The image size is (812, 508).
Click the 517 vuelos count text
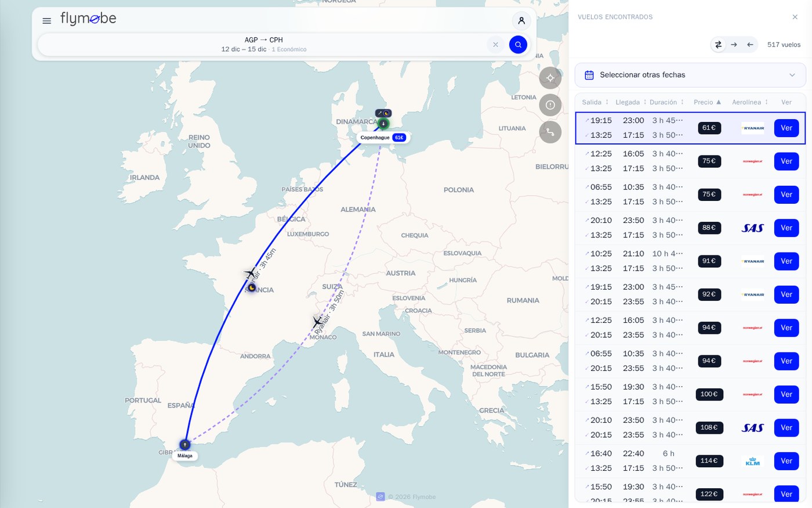click(784, 45)
